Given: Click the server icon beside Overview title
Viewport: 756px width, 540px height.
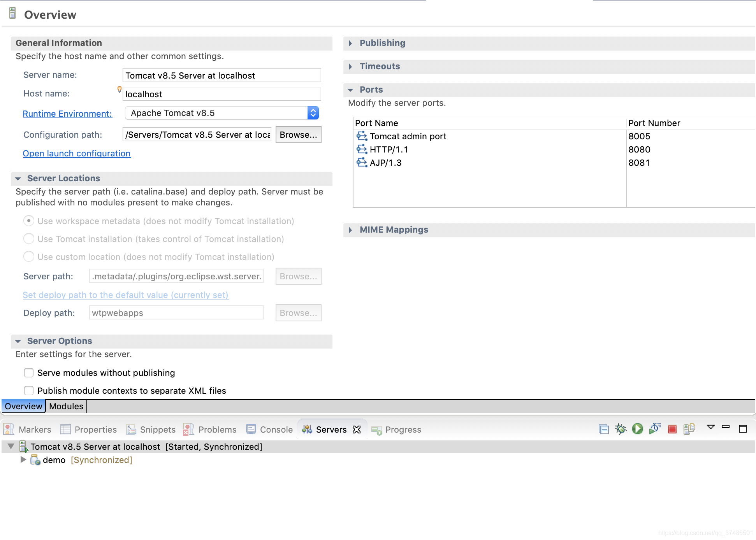Looking at the screenshot, I should point(12,13).
